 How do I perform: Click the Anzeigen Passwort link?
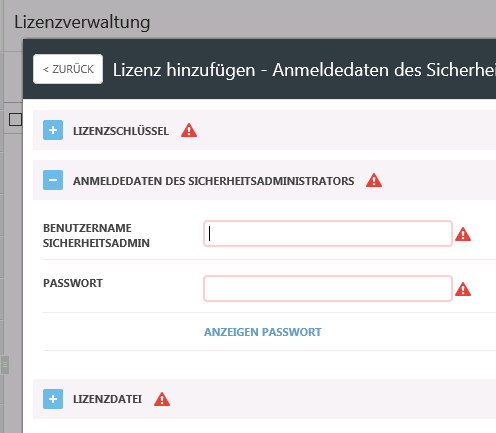pyautogui.click(x=263, y=332)
